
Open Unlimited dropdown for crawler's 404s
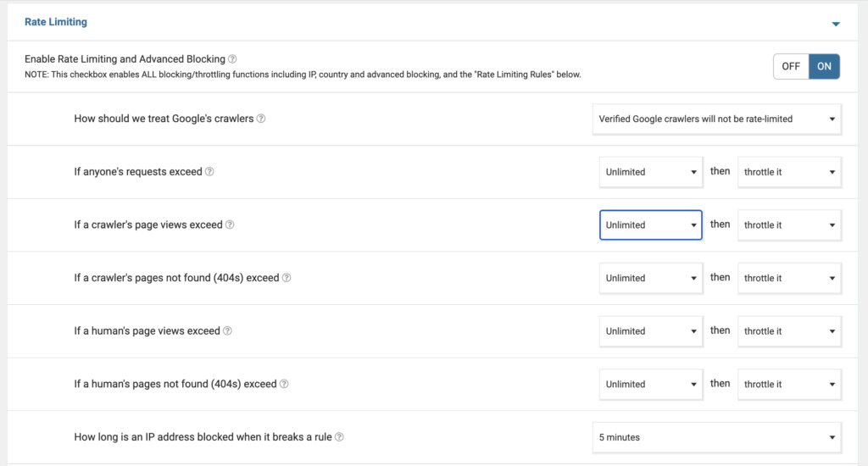tap(650, 278)
